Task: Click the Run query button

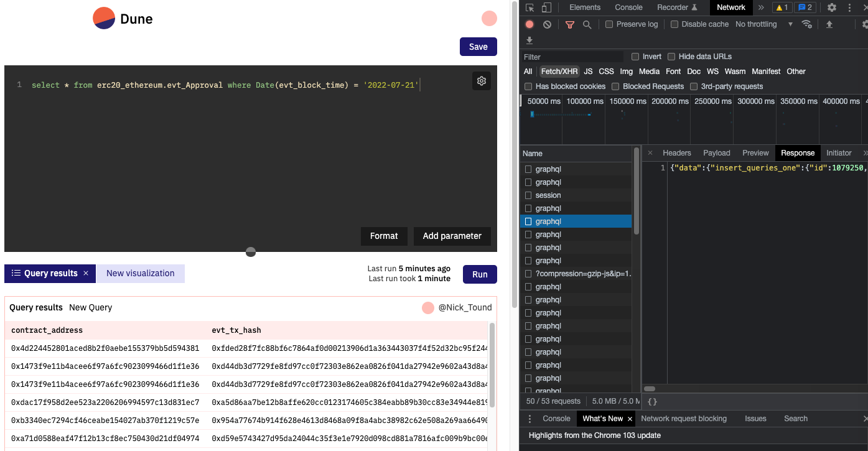Action: pyautogui.click(x=480, y=274)
